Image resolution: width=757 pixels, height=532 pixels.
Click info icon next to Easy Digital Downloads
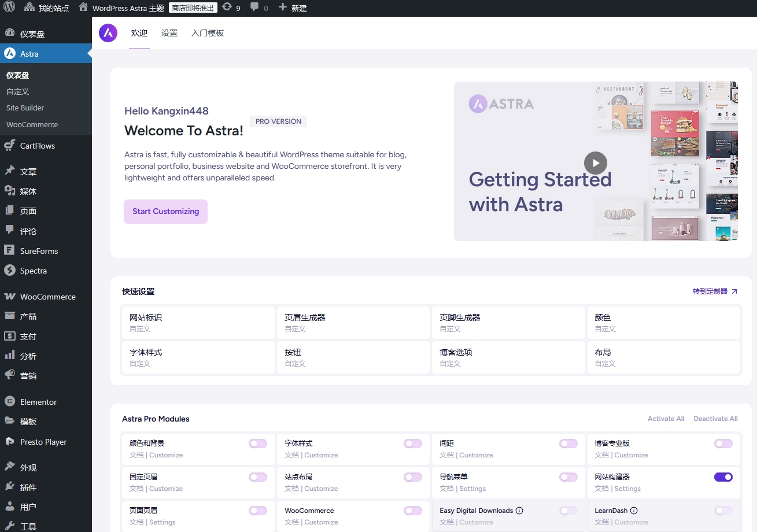pyautogui.click(x=519, y=511)
